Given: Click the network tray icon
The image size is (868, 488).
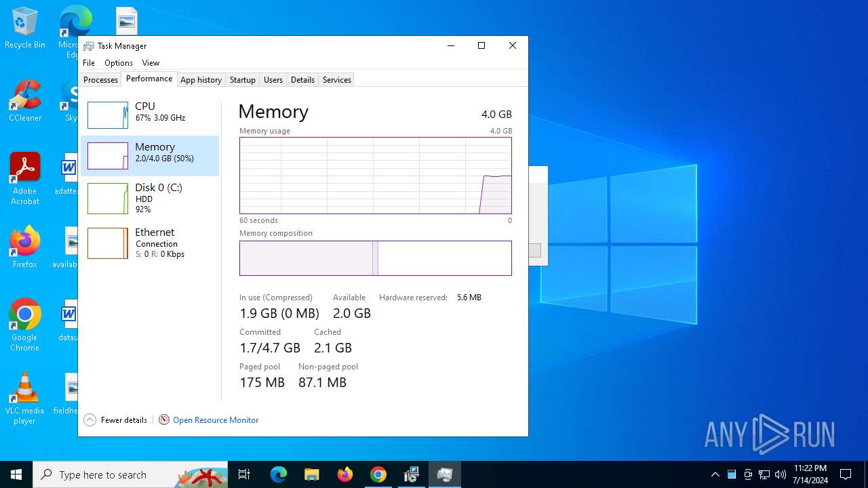Looking at the screenshot, I should coord(764,474).
